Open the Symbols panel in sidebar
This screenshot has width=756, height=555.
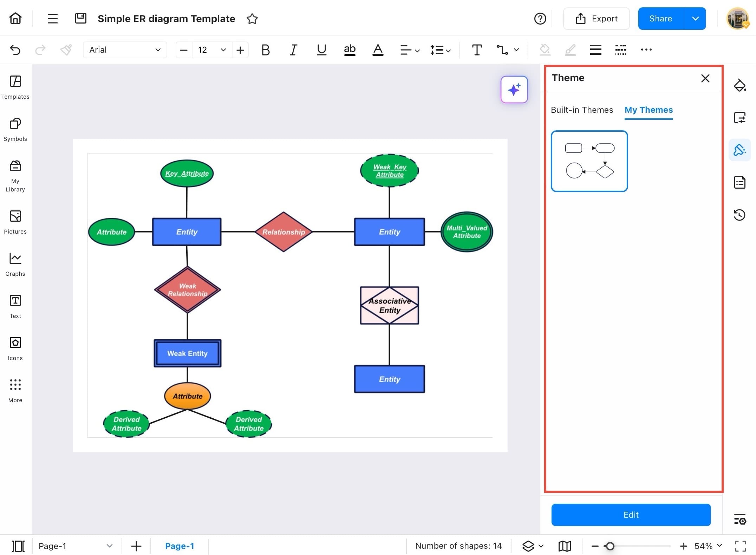pyautogui.click(x=15, y=129)
